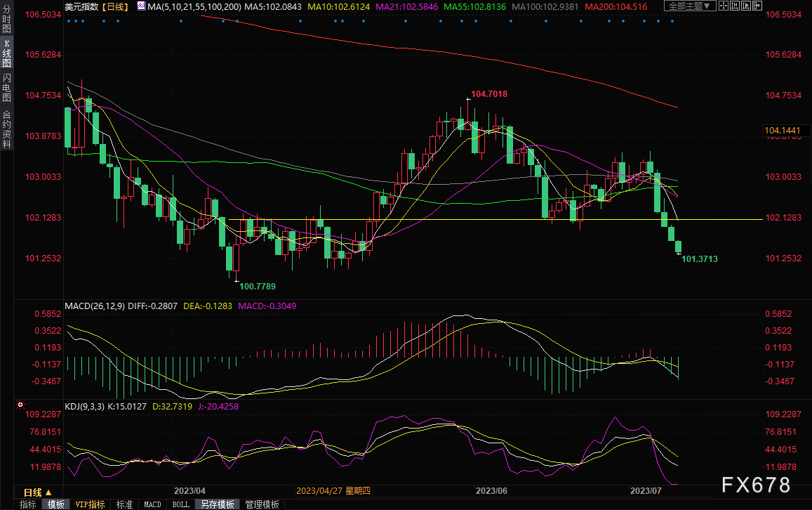The image size is (812, 510).
Task: Click the 104.7018 high price marker
Action: [x=489, y=93]
